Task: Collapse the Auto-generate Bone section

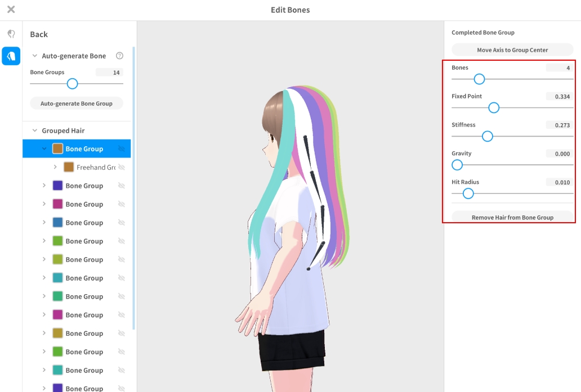Action: 35,56
